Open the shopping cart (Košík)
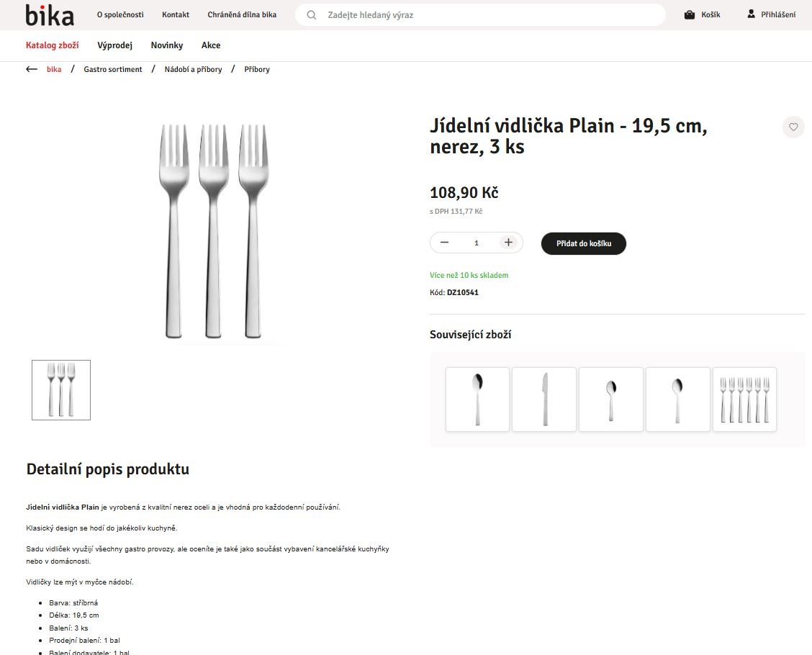Image resolution: width=812 pixels, height=655 pixels. click(702, 14)
